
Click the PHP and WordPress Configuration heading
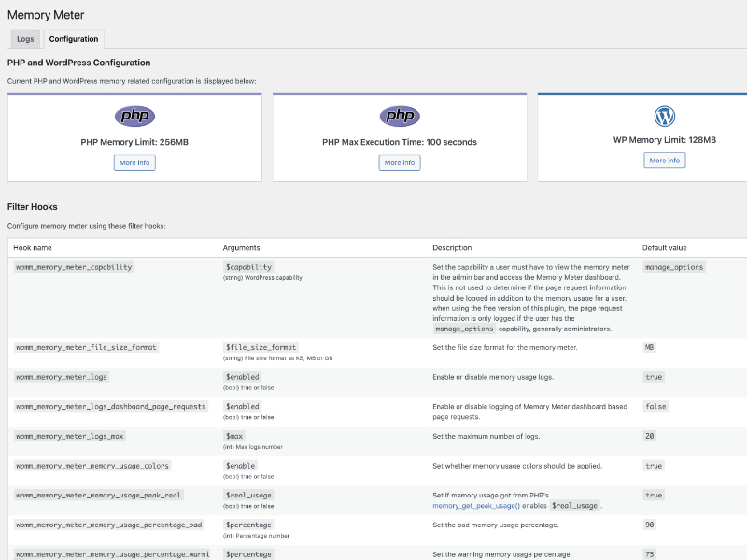tap(78, 63)
